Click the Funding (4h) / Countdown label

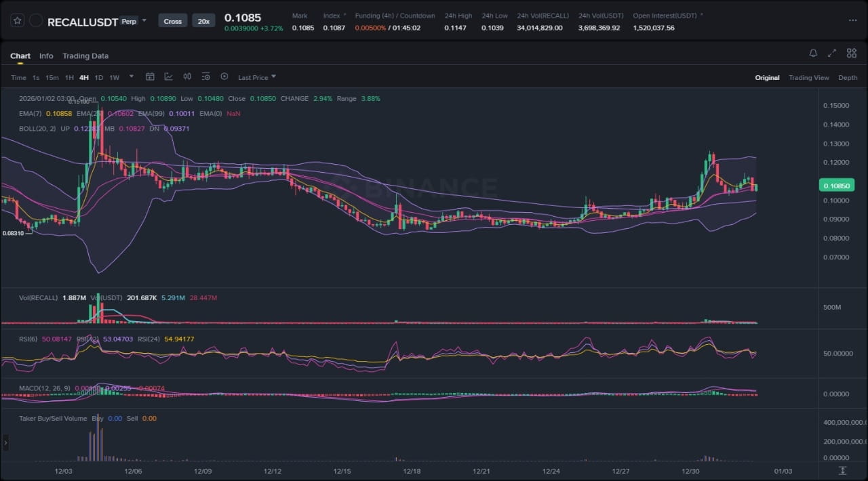[395, 16]
